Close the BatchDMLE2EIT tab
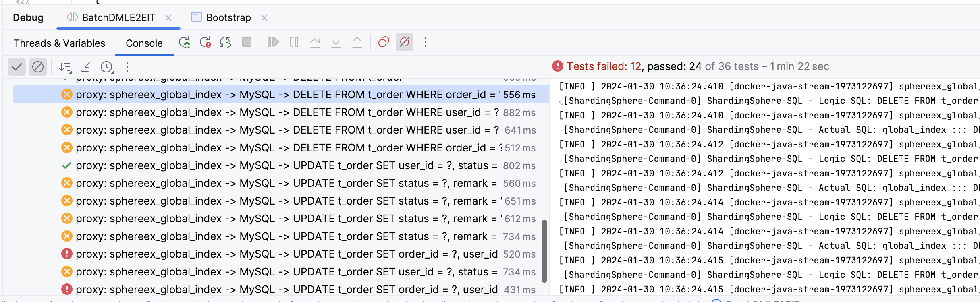 point(168,18)
